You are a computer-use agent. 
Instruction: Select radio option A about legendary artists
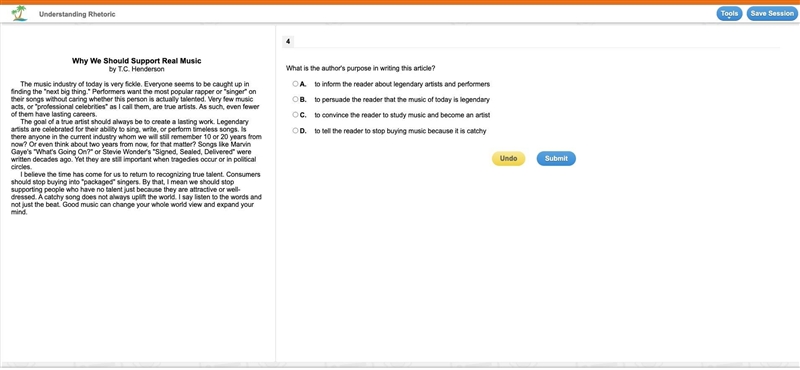pos(295,84)
